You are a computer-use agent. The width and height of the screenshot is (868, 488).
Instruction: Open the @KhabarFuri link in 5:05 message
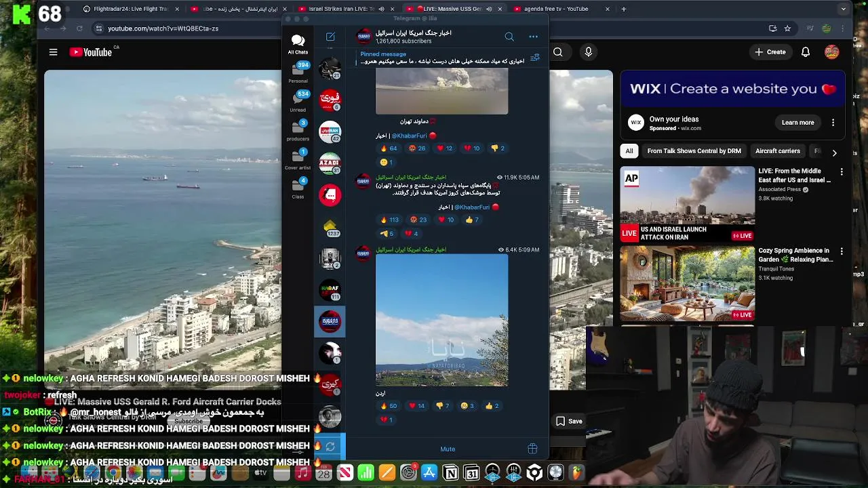click(x=472, y=207)
